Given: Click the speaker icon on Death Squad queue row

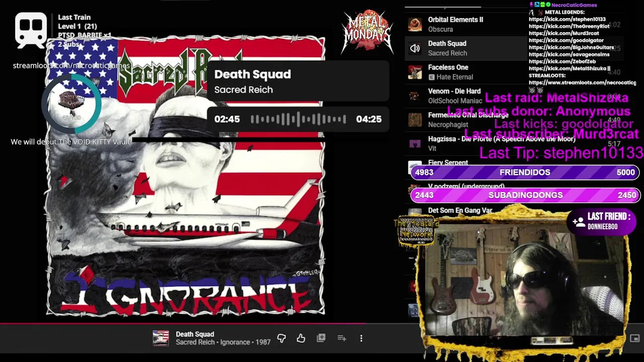Looking at the screenshot, I should (415, 48).
